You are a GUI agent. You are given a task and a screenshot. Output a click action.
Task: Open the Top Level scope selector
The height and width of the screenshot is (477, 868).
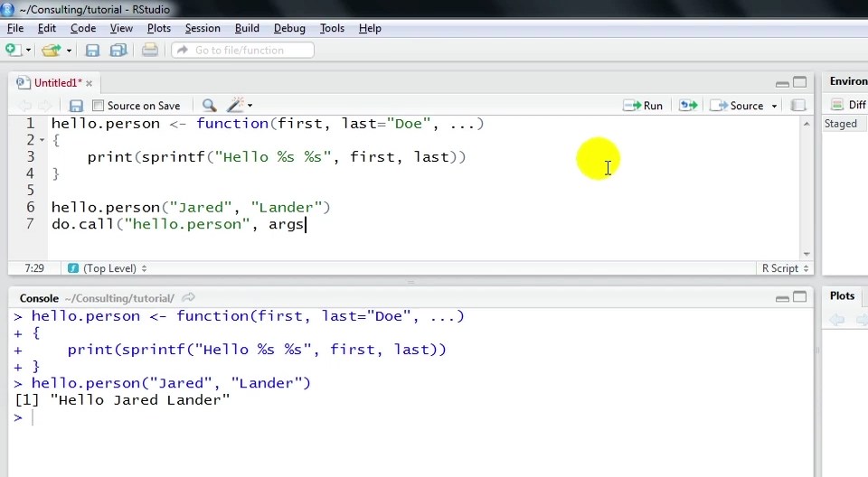click(108, 268)
